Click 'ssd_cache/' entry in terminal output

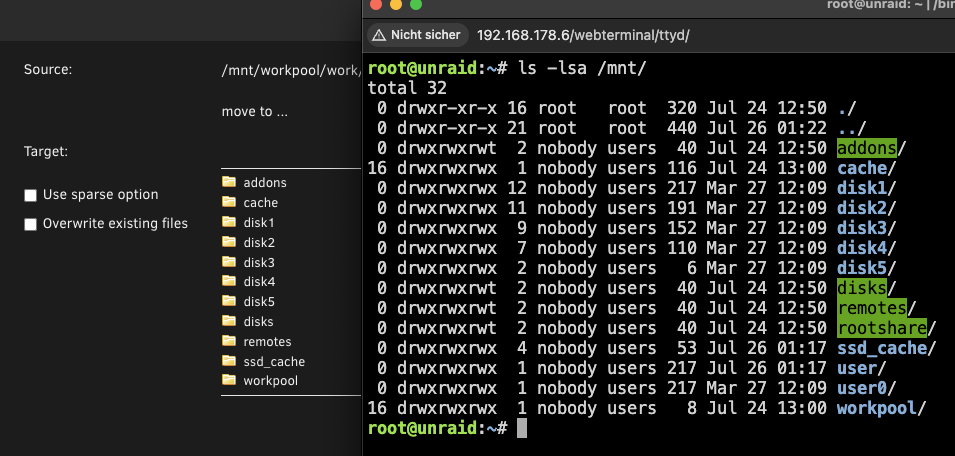pos(887,348)
